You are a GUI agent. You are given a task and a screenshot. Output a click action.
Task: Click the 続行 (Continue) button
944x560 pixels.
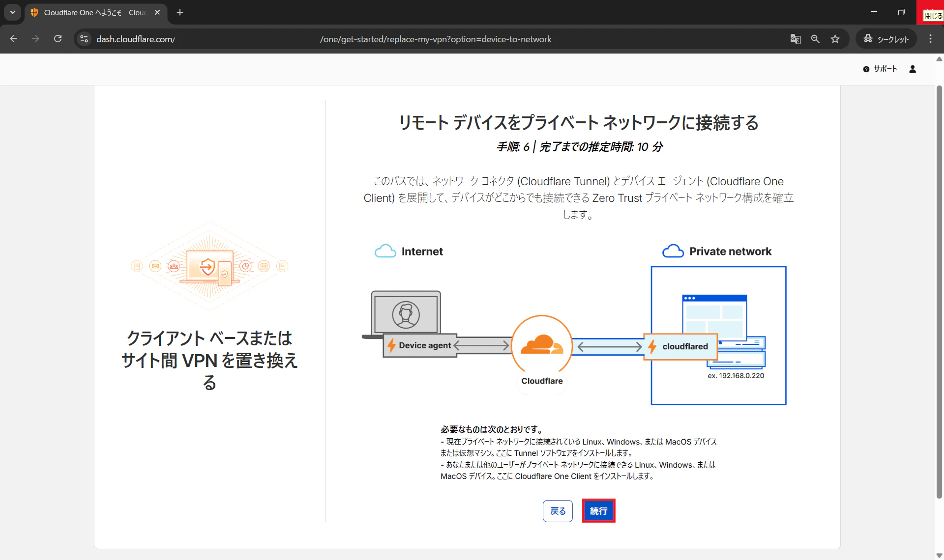(598, 511)
